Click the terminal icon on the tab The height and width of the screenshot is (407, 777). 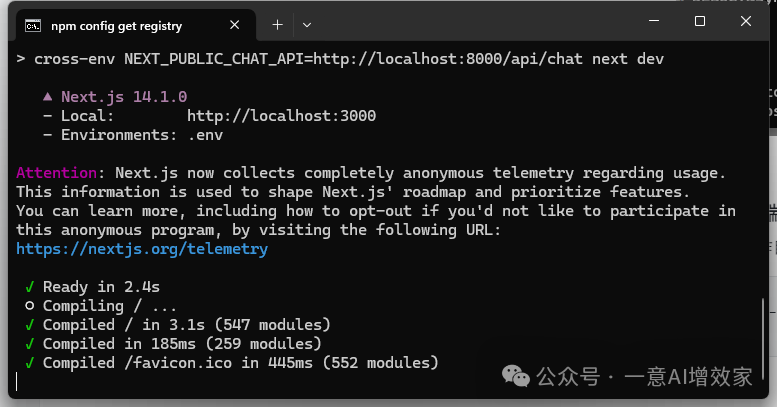(32, 25)
